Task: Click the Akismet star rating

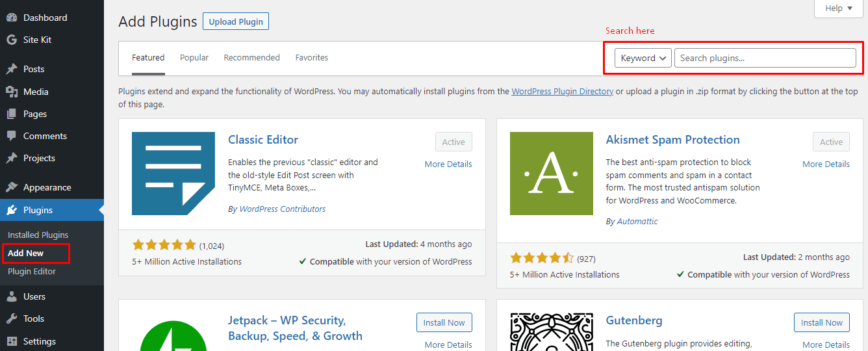Action: click(542, 257)
